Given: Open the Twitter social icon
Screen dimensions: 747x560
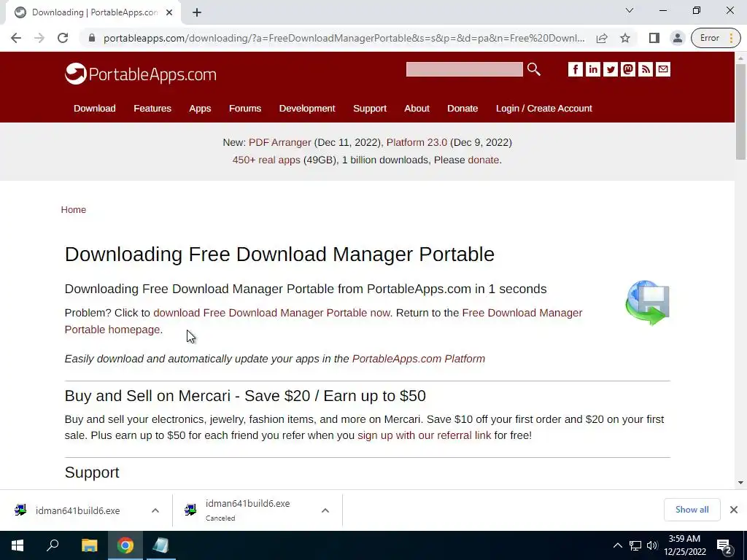Looking at the screenshot, I should pyautogui.click(x=611, y=69).
